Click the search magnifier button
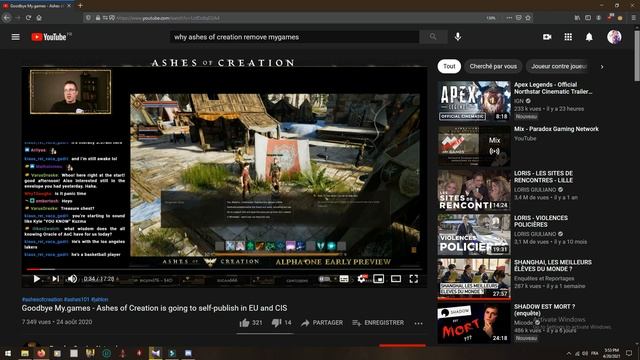Viewport: 640px width, 360px height. click(433, 37)
